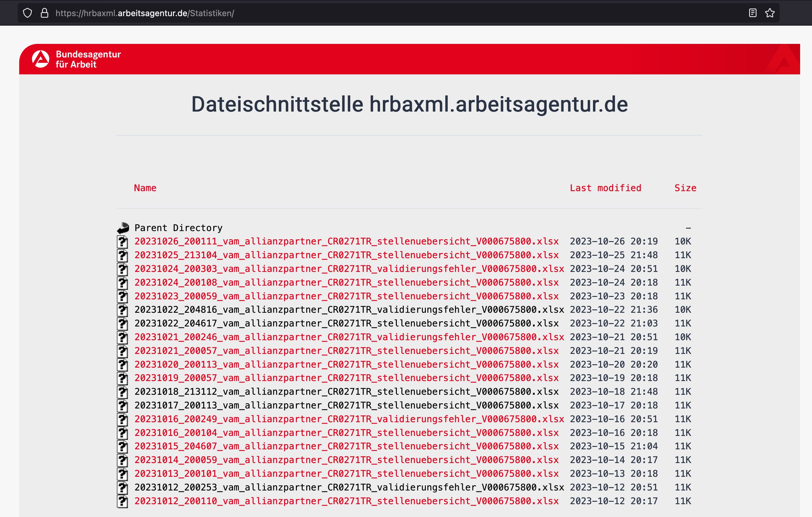The image size is (812, 517).
Task: Click the date 2023-10-18 21:48
Action: pos(614,392)
